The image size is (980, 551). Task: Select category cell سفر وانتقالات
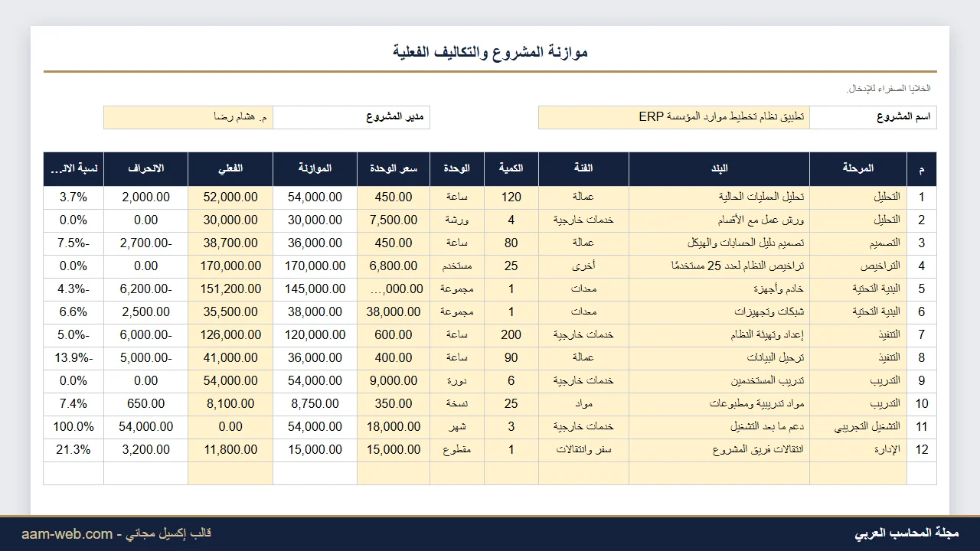point(583,450)
